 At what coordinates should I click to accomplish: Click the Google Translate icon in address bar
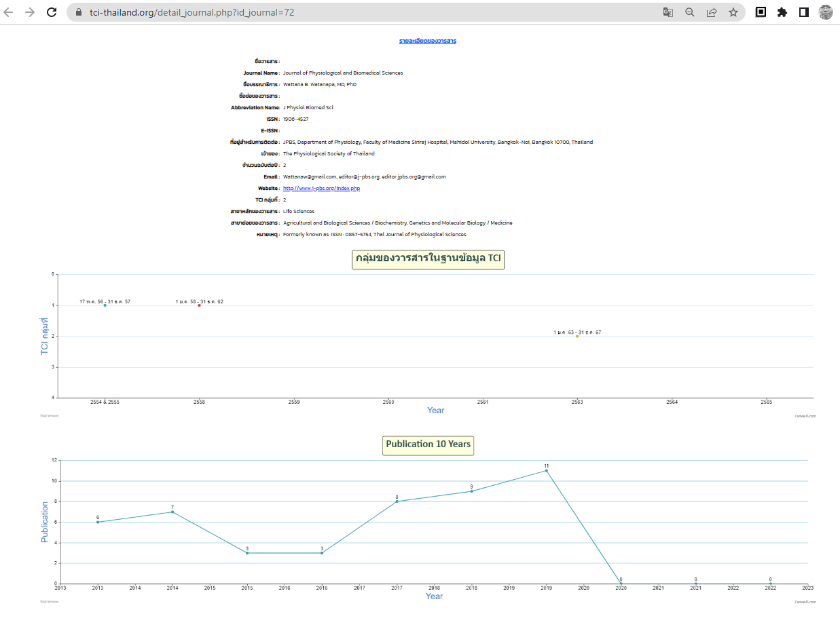(668, 12)
